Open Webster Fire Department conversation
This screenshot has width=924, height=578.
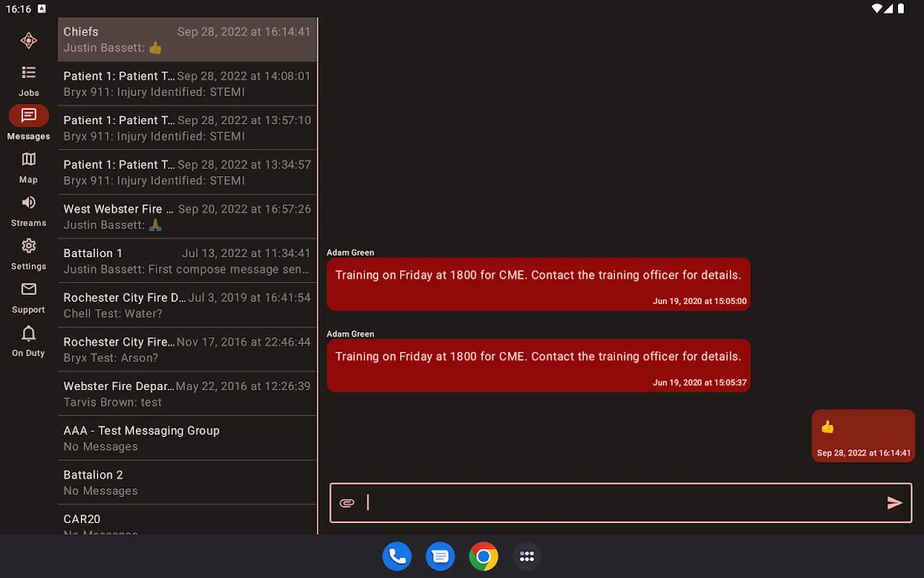(x=187, y=394)
